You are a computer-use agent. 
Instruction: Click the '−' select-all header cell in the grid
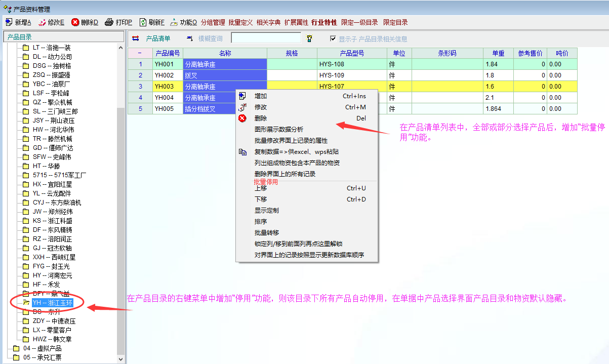tap(140, 53)
